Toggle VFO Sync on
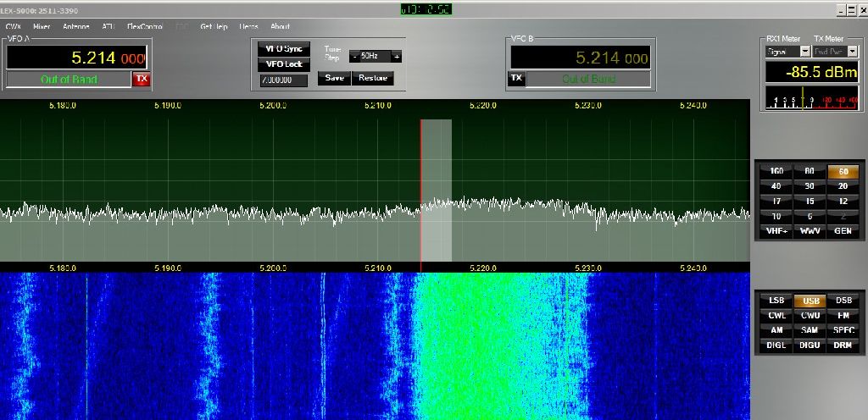Screen dimensions: 868x420 click(284, 49)
